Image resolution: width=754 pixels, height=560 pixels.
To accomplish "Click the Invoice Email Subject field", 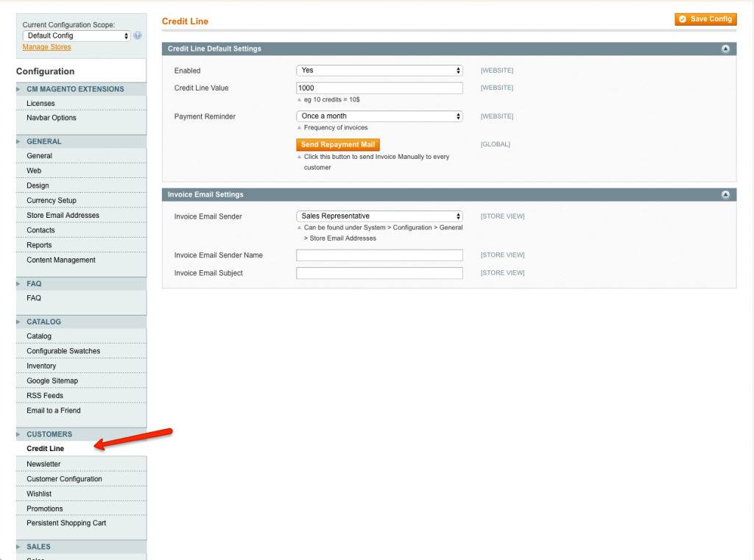I will click(x=379, y=273).
